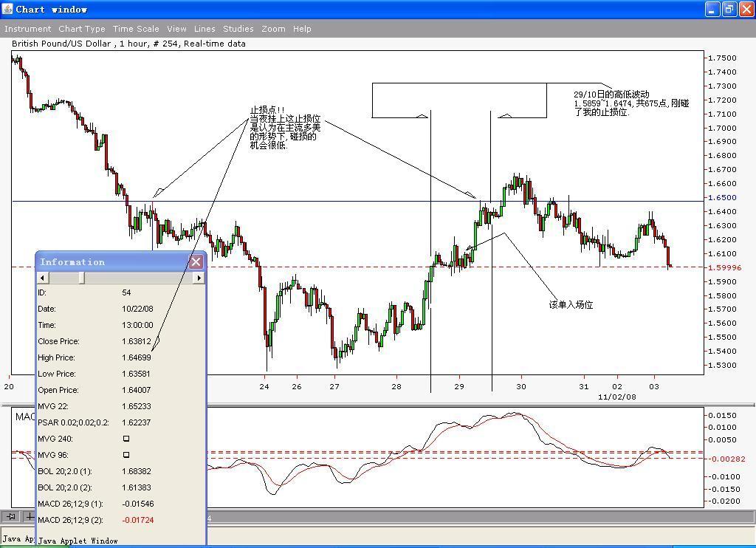
Task: Click the plus crosshair button at bottom left
Action: [30, 517]
